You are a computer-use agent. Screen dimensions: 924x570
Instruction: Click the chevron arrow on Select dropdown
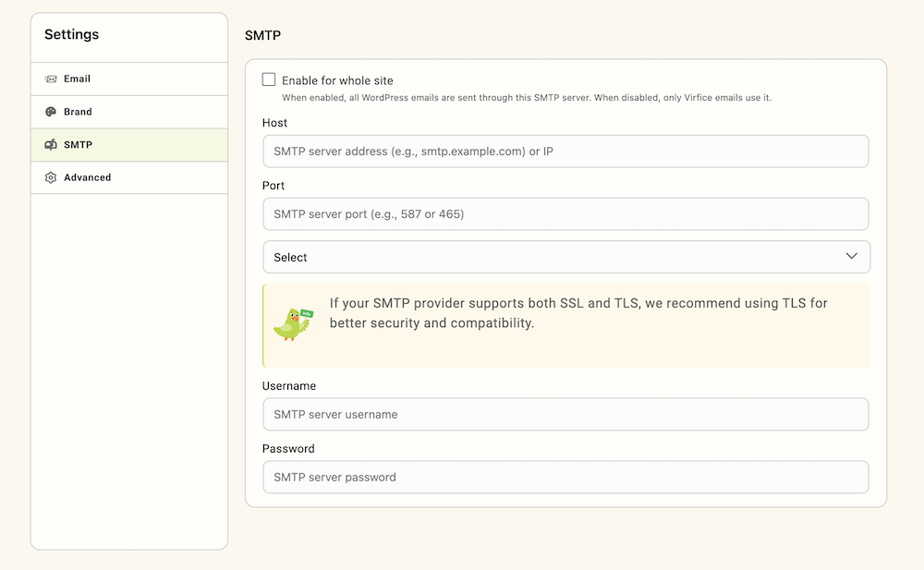click(x=851, y=256)
